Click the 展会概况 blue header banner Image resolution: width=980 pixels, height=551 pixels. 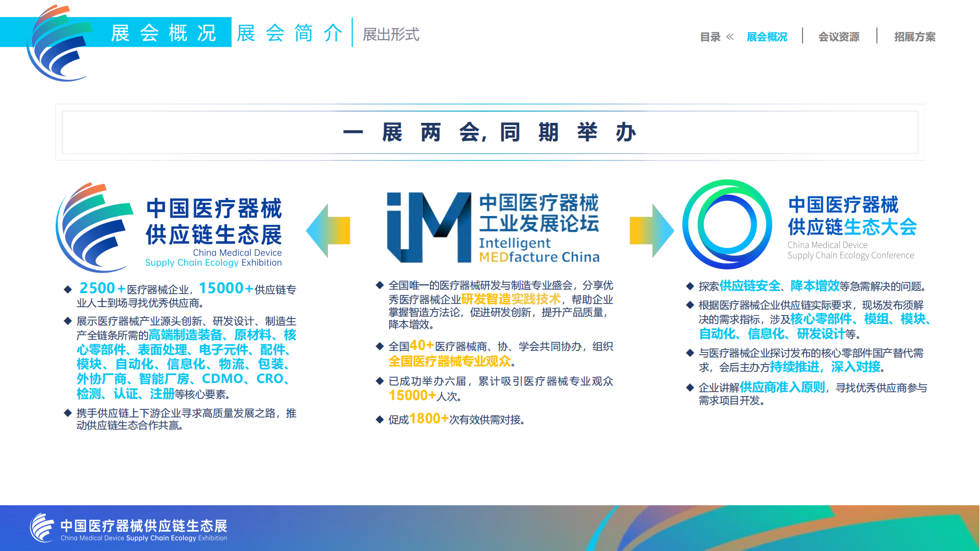(x=164, y=33)
